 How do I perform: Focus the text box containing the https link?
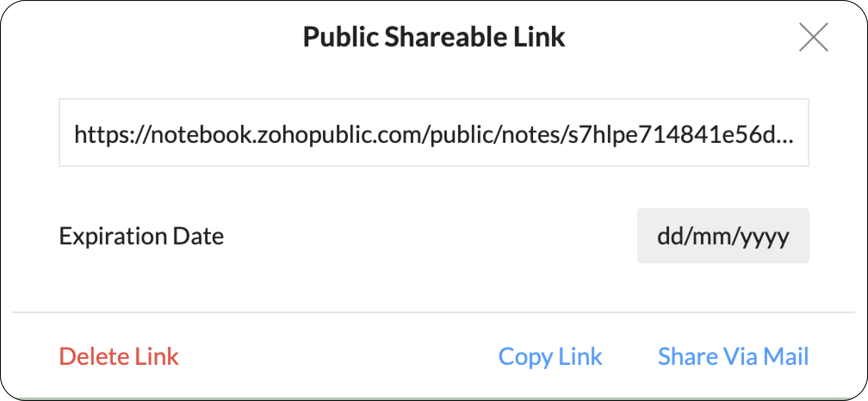click(433, 133)
